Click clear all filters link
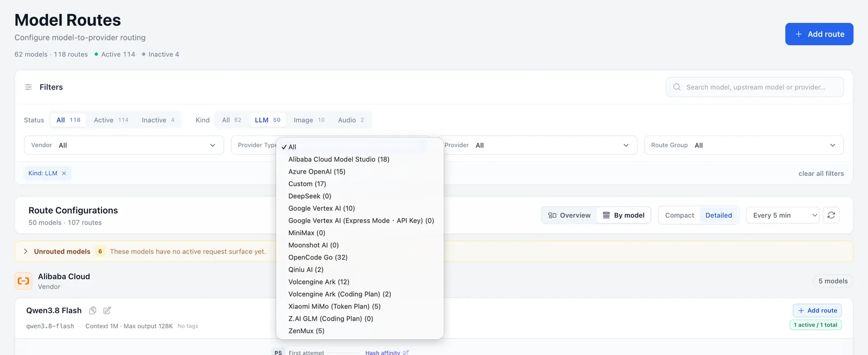Image resolution: width=868 pixels, height=355 pixels. click(821, 174)
